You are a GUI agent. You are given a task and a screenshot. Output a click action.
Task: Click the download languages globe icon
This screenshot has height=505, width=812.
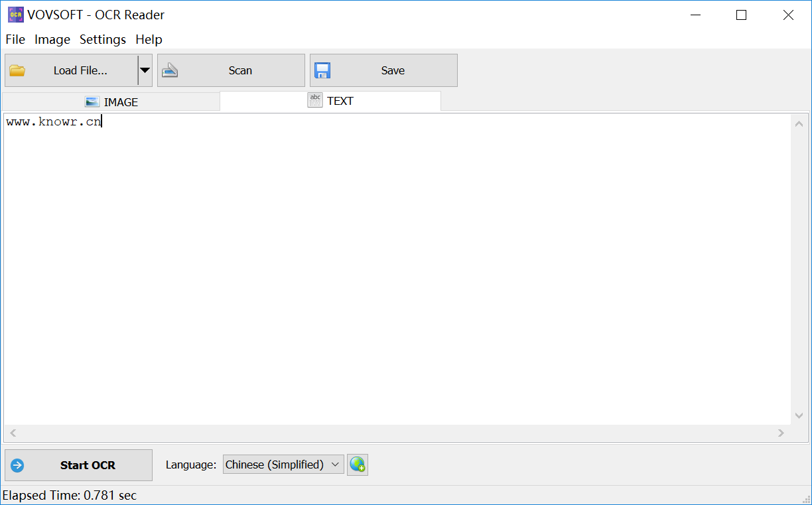(358, 465)
